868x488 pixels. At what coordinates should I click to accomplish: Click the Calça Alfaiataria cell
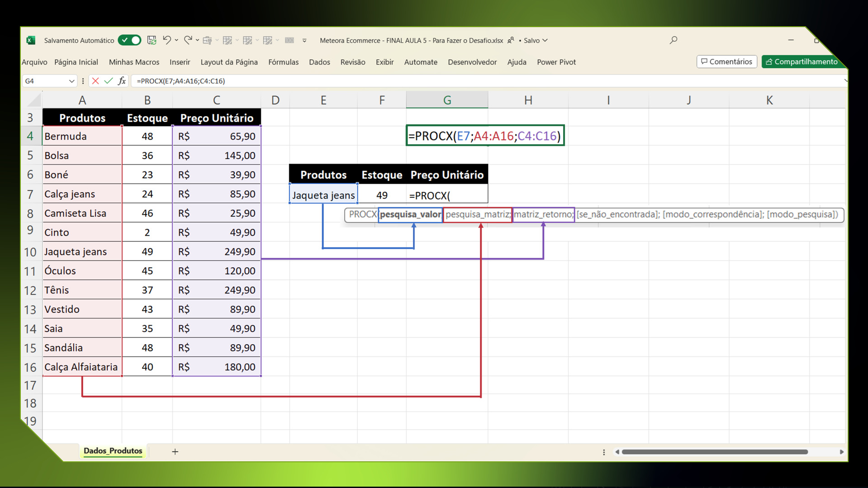click(x=82, y=367)
